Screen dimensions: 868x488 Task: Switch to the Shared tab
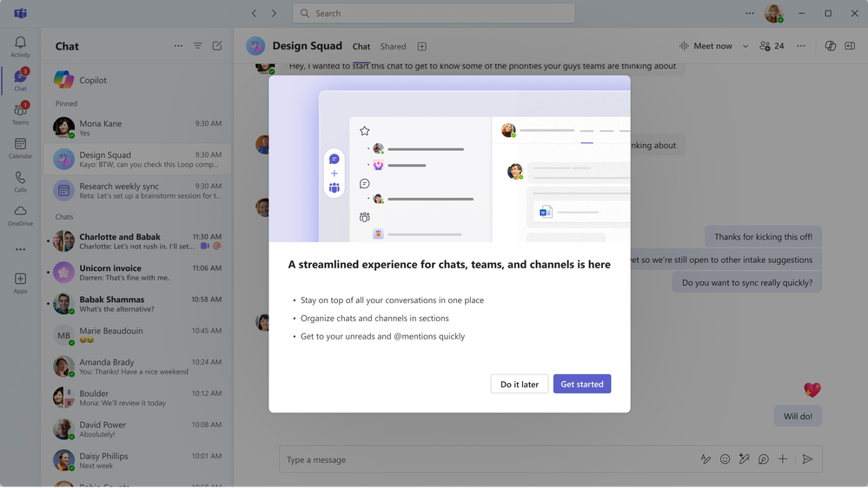[x=393, y=47]
